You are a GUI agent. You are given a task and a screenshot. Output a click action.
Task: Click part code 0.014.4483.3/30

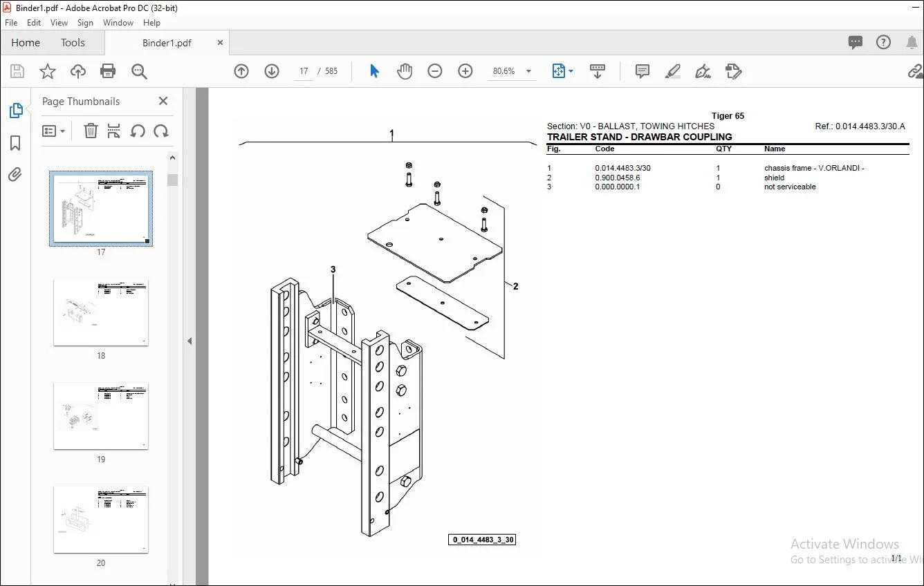pos(622,169)
